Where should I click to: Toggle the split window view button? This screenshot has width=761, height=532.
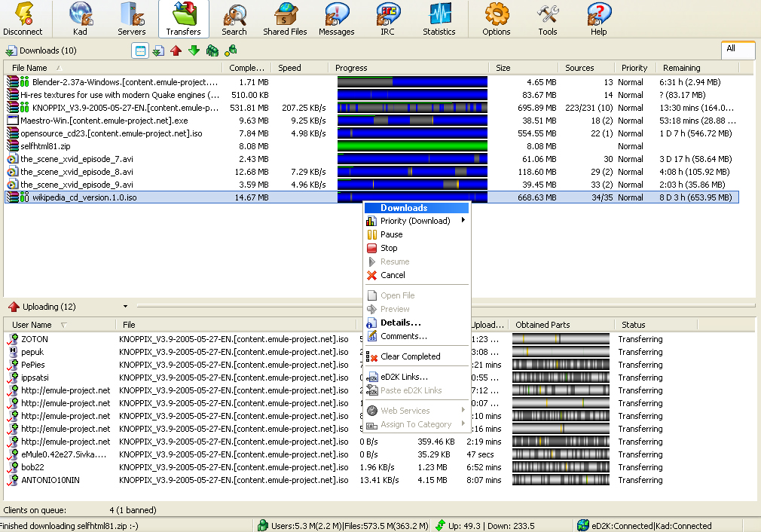[x=139, y=50]
